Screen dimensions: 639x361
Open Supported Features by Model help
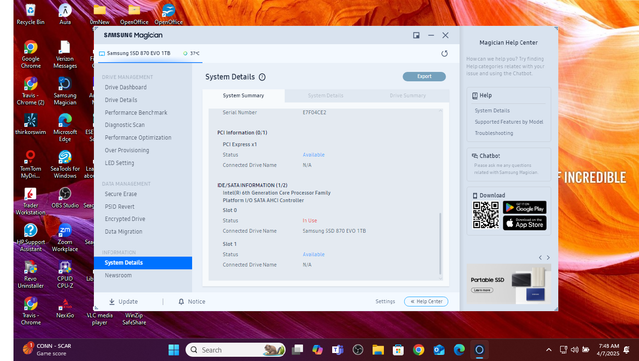pyautogui.click(x=509, y=122)
